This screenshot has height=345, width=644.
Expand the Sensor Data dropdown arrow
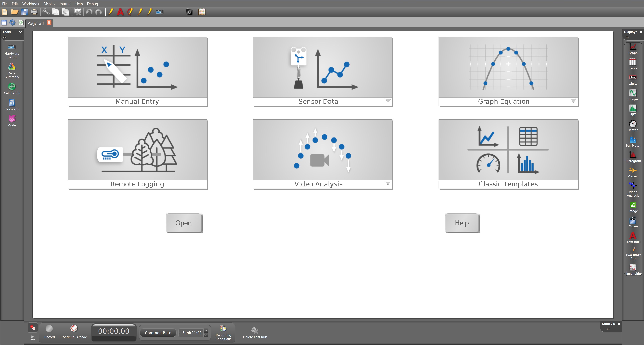(388, 101)
